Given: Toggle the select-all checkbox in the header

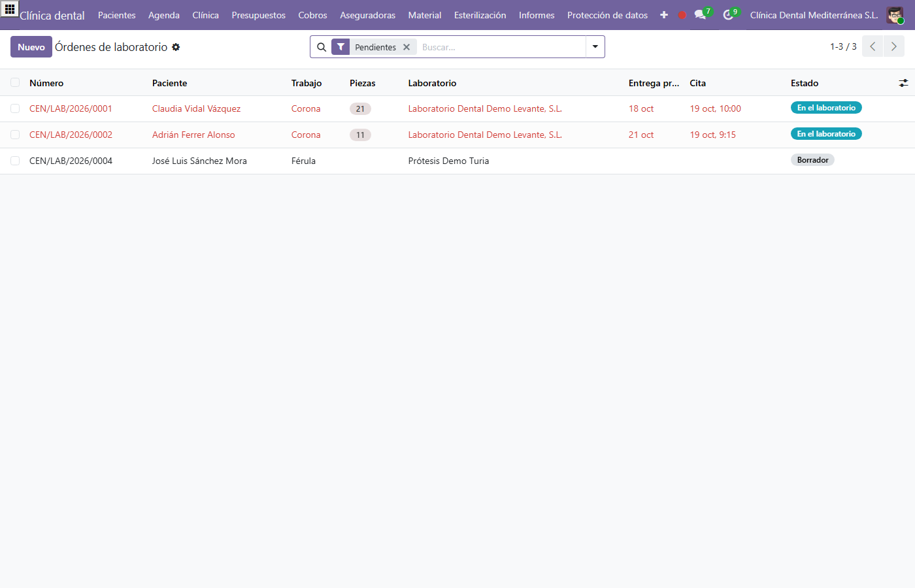Looking at the screenshot, I should (15, 82).
